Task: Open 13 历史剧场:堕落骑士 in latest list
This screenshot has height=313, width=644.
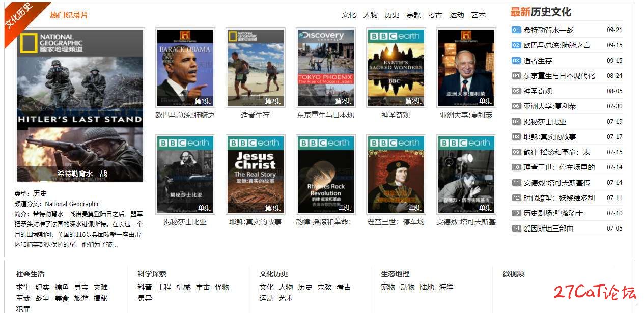Action: pos(553,213)
